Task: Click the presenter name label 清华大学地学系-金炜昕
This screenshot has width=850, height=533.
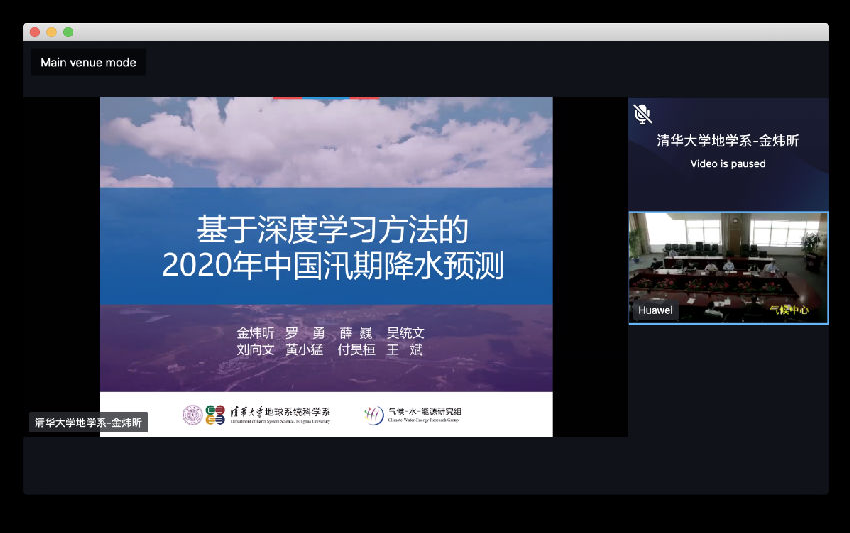Action: (88, 422)
